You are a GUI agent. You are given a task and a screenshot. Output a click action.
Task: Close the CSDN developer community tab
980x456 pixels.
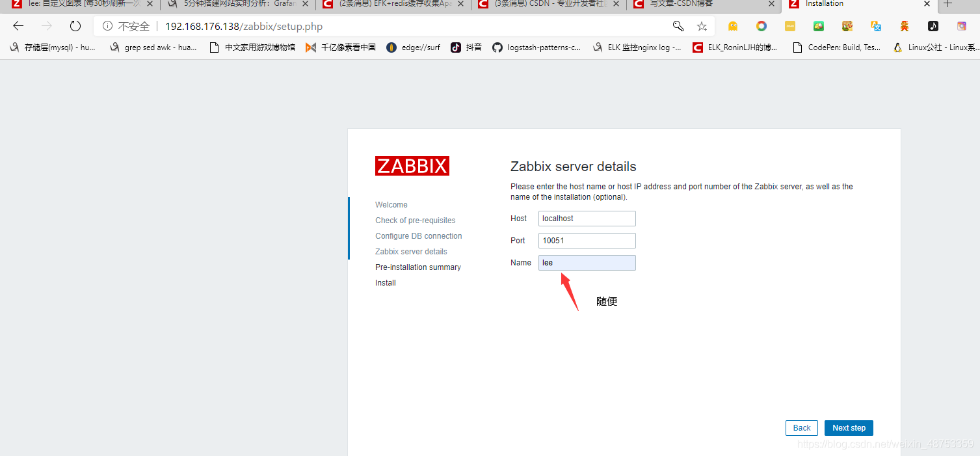tap(615, 4)
